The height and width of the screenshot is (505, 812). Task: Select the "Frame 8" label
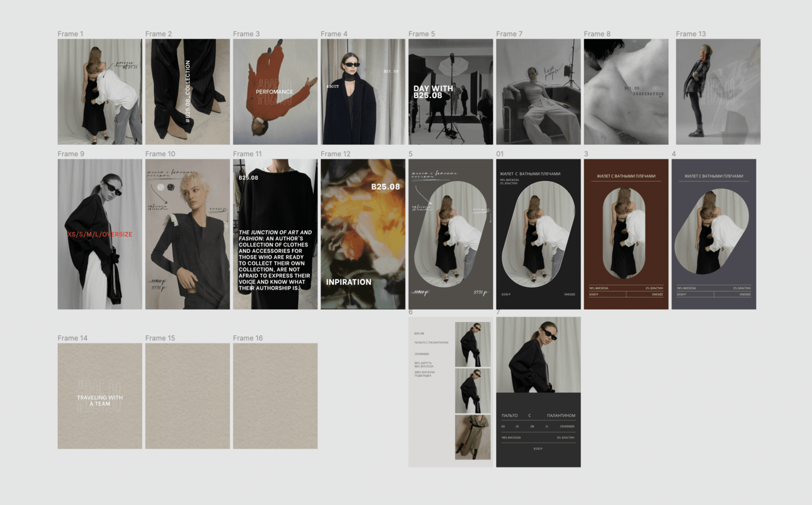click(597, 34)
